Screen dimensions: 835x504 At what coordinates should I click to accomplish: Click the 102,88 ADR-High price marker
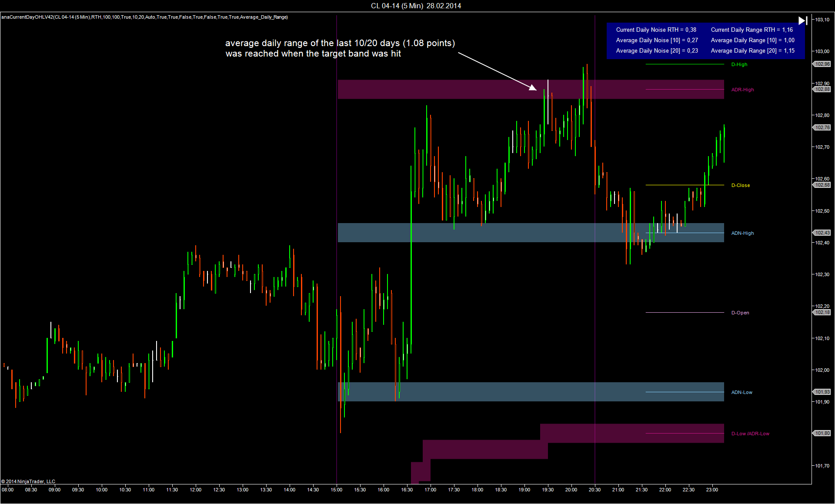822,89
